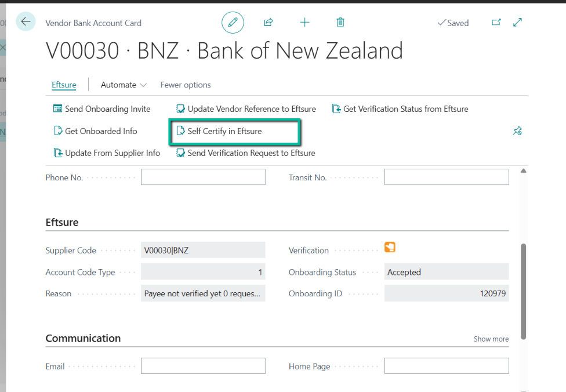Focus the Phone No. field
Screen dimensions: 566x392
[203, 177]
